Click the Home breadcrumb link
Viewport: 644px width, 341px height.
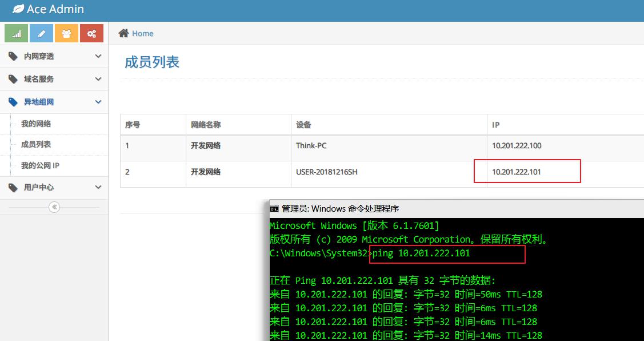coord(142,33)
